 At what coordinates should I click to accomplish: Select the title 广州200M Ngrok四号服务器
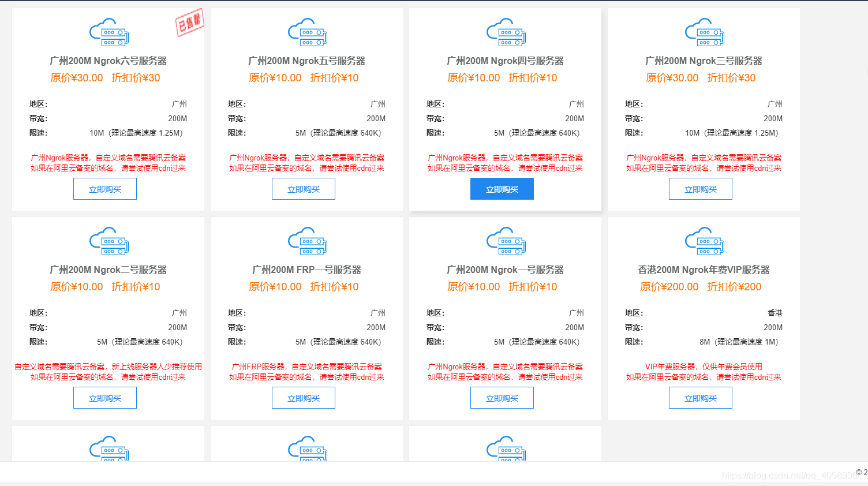(506, 61)
